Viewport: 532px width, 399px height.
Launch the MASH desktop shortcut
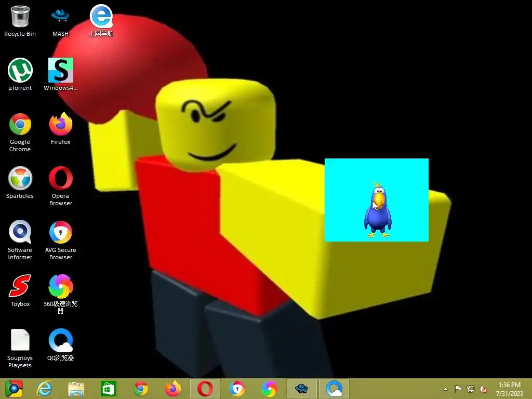[60, 21]
